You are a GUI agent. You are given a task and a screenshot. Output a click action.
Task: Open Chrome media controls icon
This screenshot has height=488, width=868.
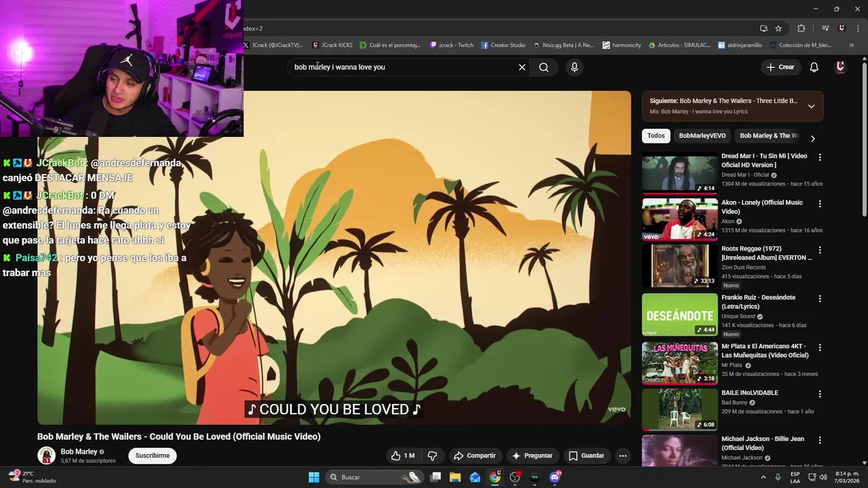(x=825, y=28)
